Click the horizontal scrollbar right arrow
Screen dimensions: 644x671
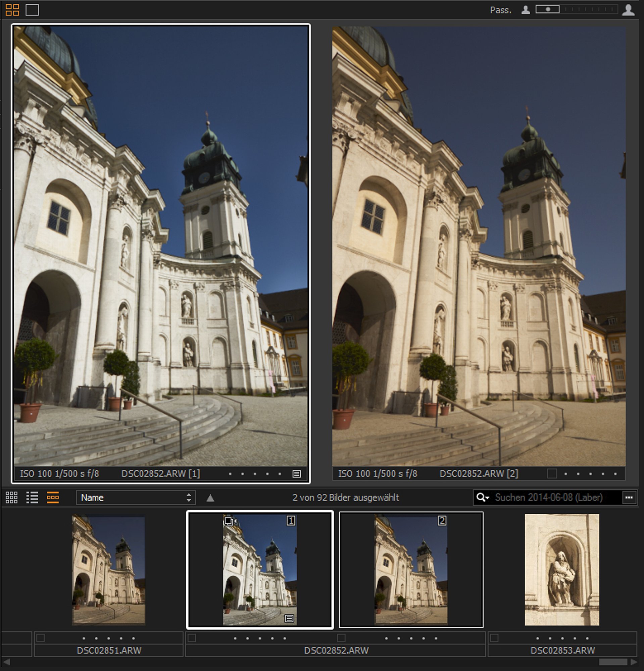coord(634,662)
